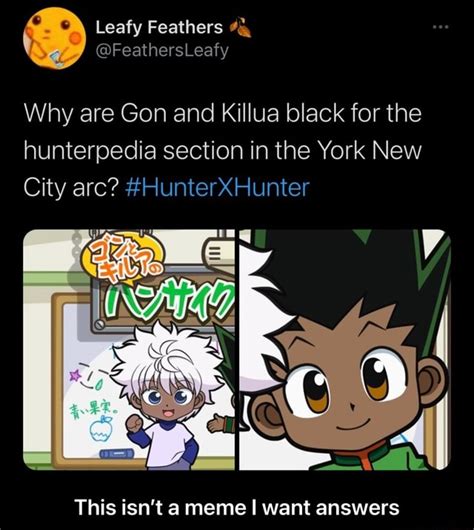474x530 pixels.
Task: Click Gon's green jacket collar
Action: tap(367, 459)
